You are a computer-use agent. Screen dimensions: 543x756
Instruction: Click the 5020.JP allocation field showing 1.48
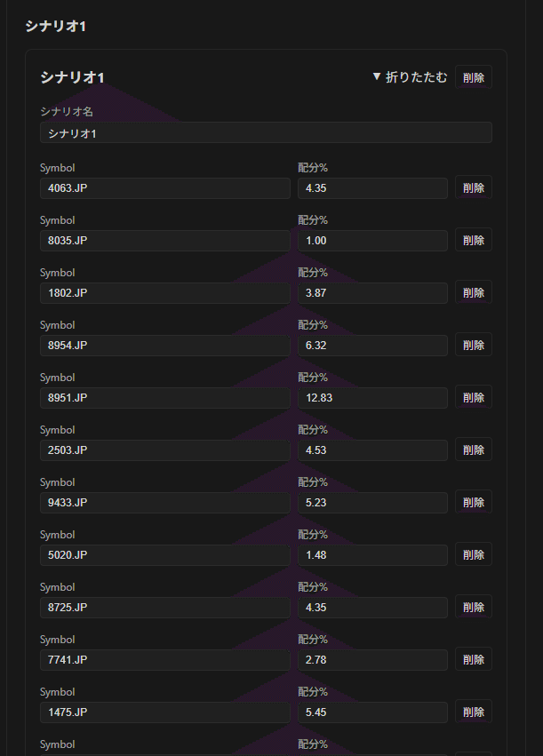click(x=372, y=555)
